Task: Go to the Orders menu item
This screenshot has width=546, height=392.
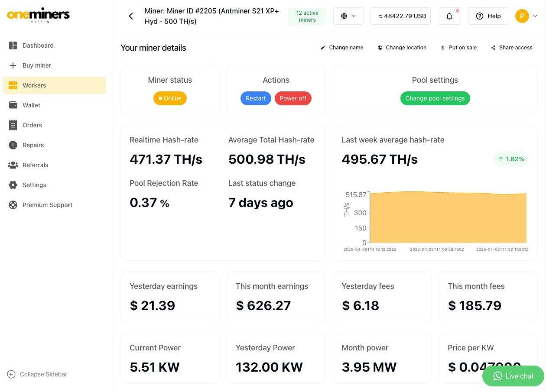Action: click(32, 125)
